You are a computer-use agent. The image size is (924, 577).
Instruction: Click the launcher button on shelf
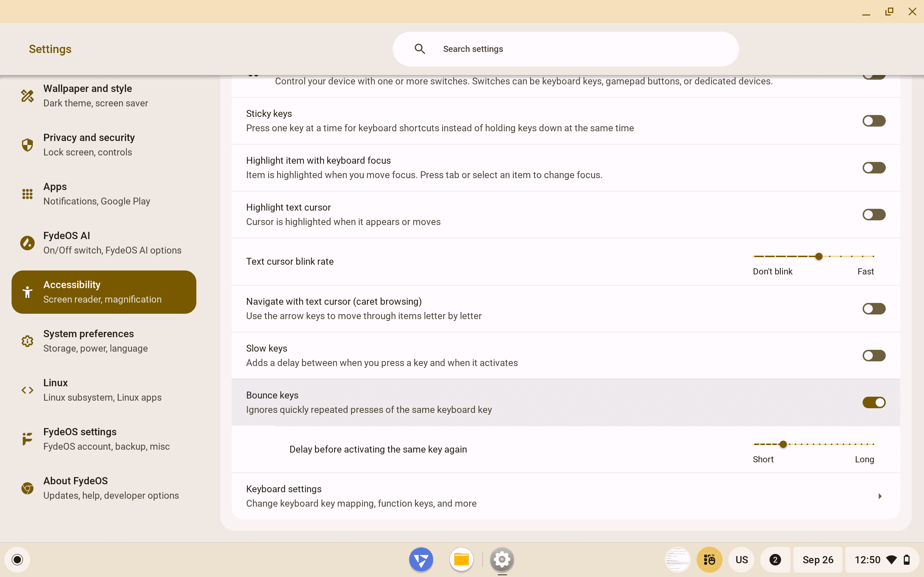click(17, 559)
